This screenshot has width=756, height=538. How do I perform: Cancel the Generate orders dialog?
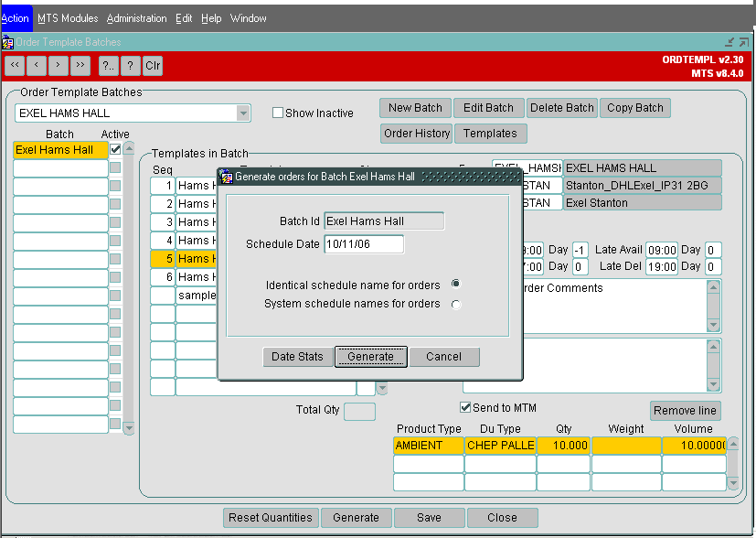coord(444,357)
